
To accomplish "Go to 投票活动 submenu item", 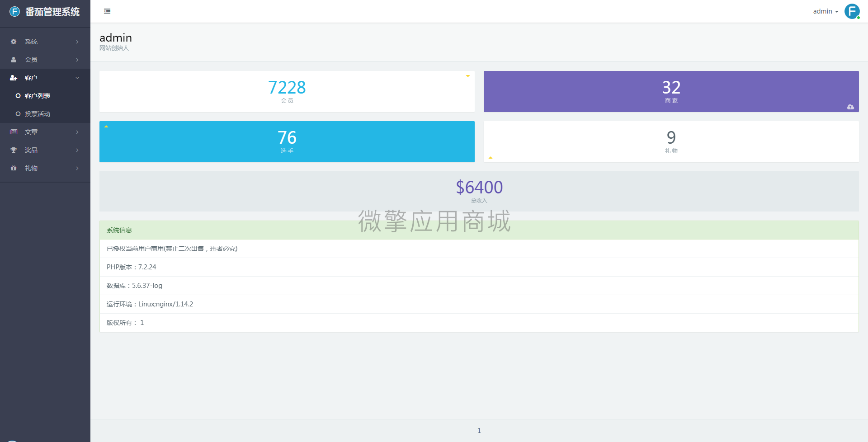I will click(x=45, y=114).
